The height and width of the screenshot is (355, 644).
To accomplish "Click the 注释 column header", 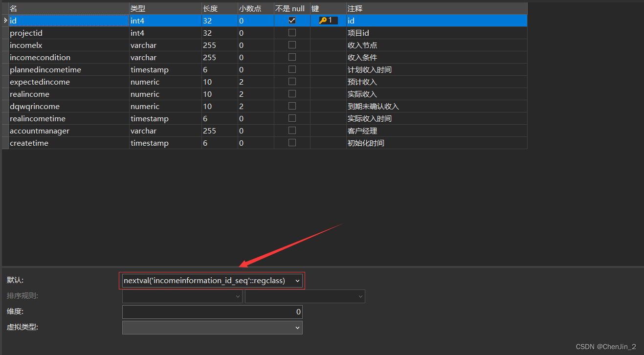I will pos(437,8).
